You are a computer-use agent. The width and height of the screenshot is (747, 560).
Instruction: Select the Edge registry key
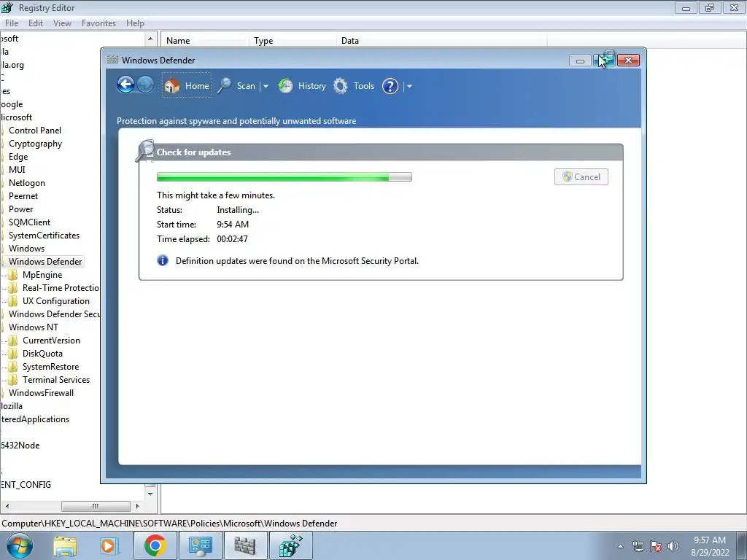point(18,156)
